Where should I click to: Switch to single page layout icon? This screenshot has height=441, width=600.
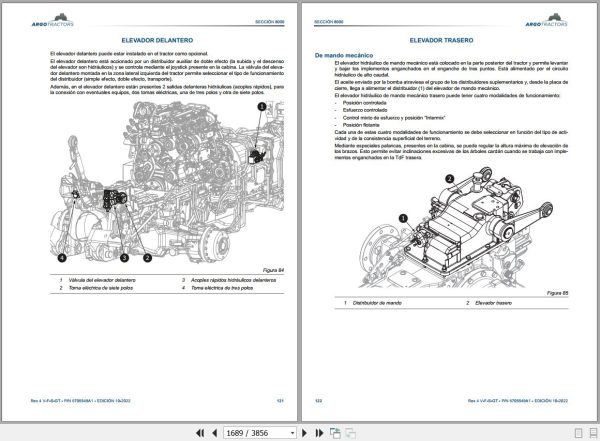click(579, 433)
